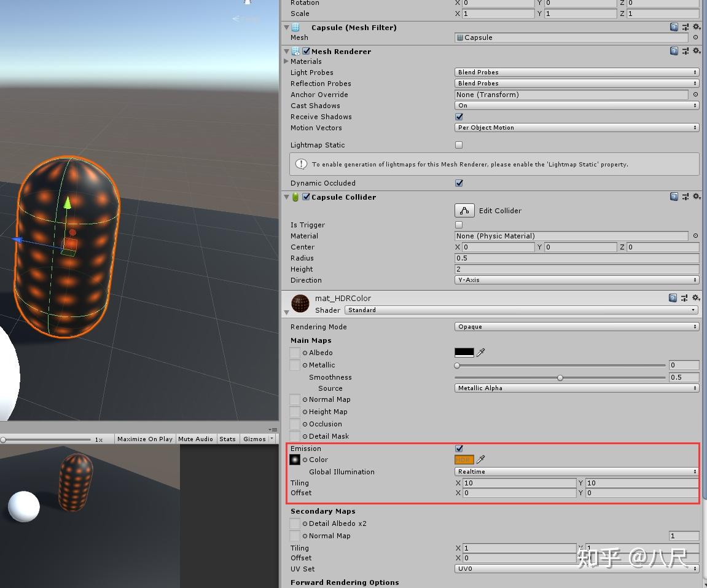Click the gear icon on Capsule Collider

pos(696,197)
